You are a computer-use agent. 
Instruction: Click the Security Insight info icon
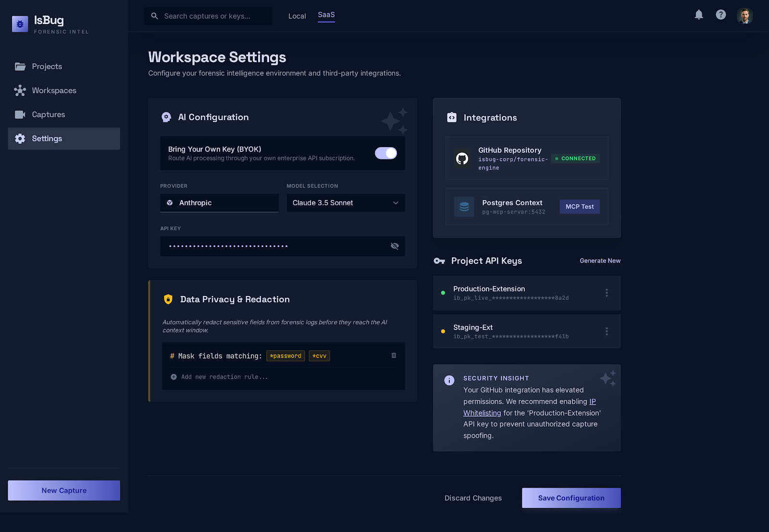click(x=449, y=381)
